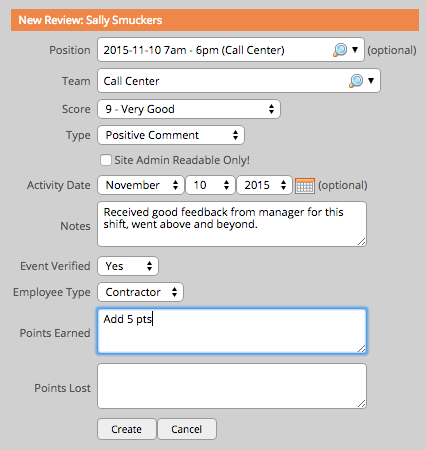Image resolution: width=426 pixels, height=450 pixels.
Task: Open the day selector showing 10
Action: point(210,185)
